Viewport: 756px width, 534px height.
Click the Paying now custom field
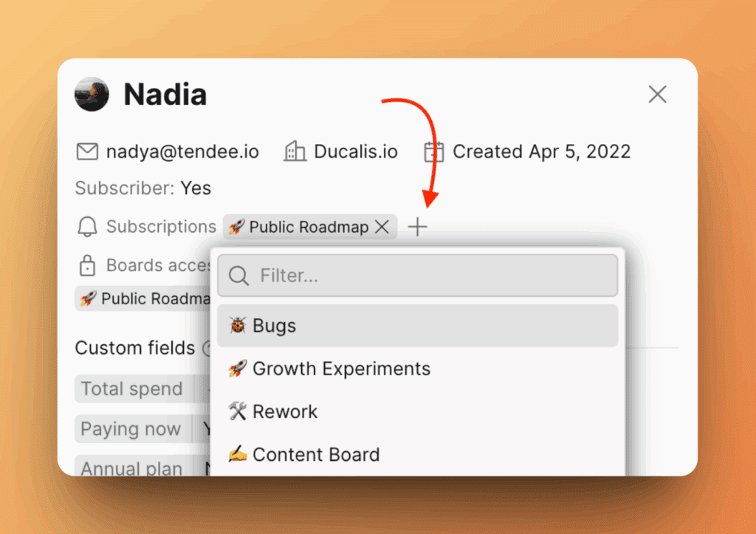pos(131,428)
